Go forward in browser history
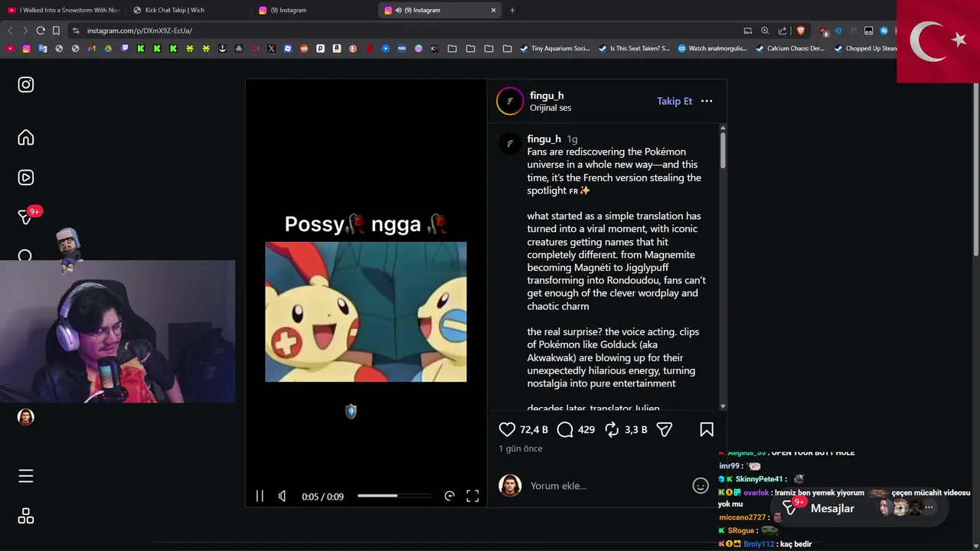Screen dimensions: 980x551 [25, 31]
